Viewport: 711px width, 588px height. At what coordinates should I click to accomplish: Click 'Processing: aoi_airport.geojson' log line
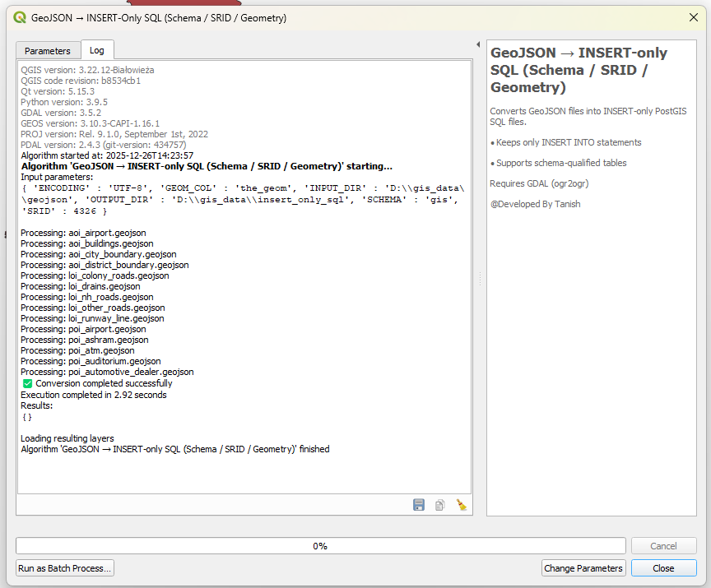click(x=83, y=233)
